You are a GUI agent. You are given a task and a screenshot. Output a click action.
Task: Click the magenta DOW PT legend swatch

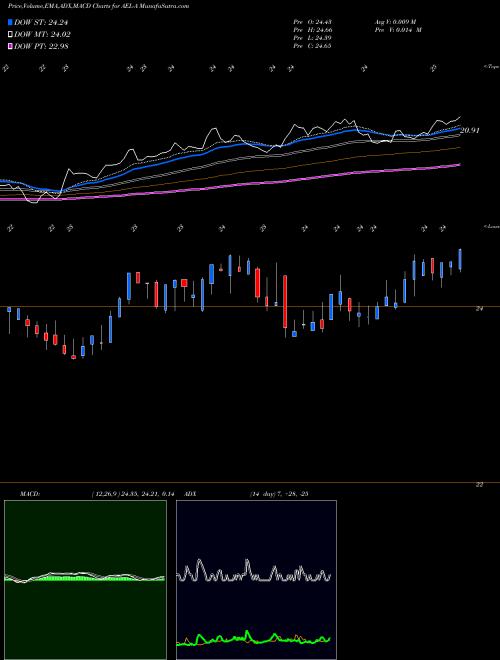pos(10,47)
